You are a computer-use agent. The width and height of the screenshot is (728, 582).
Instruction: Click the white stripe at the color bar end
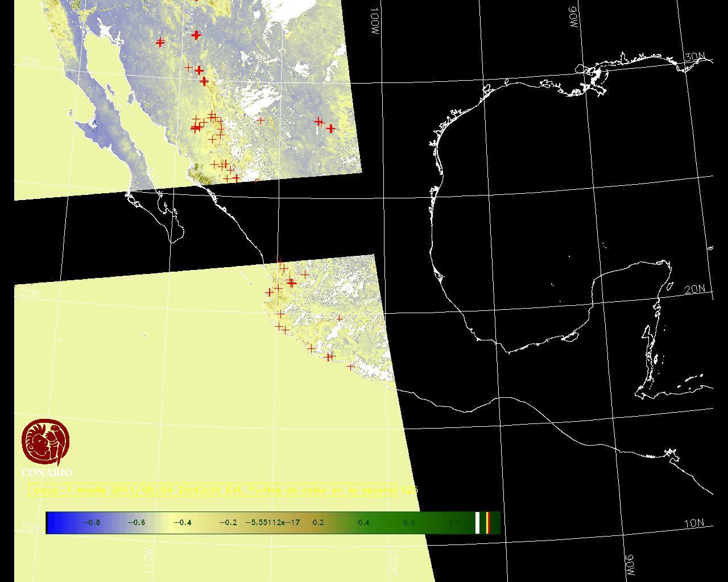(478, 522)
